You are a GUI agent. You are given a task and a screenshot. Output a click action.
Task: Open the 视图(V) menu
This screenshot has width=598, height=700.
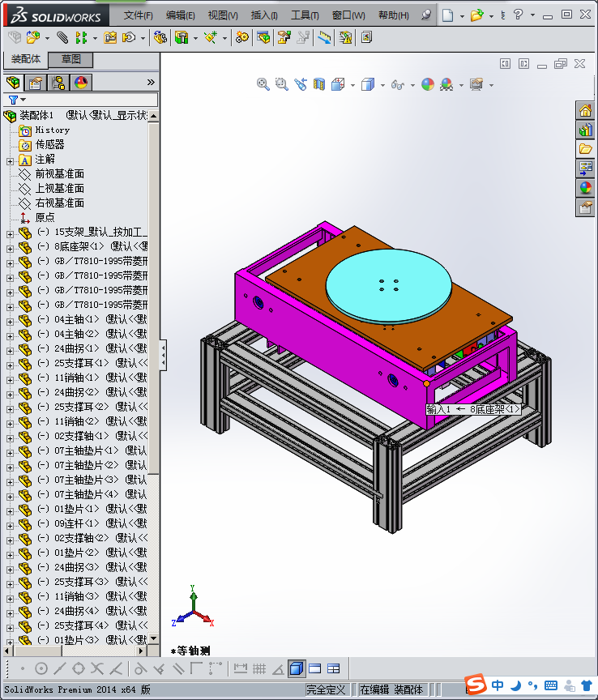223,15
